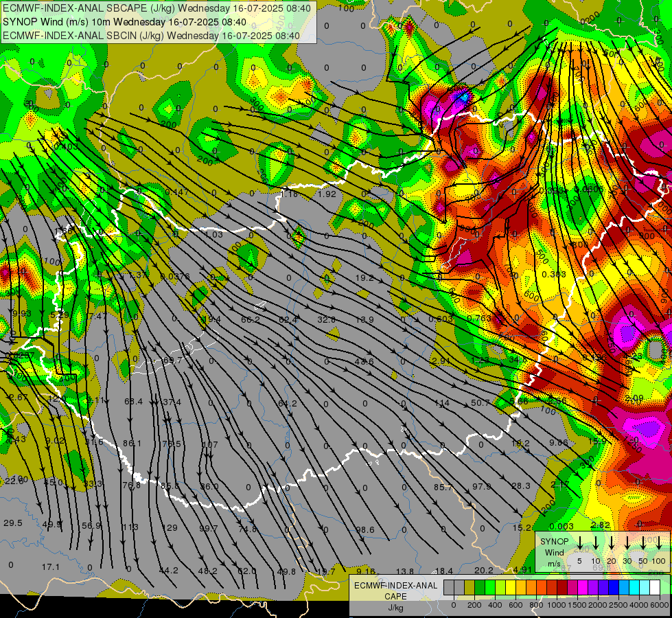This screenshot has height=618, width=672.
Task: Click the SBCIN value 44.2 on map
Action: pos(168,571)
